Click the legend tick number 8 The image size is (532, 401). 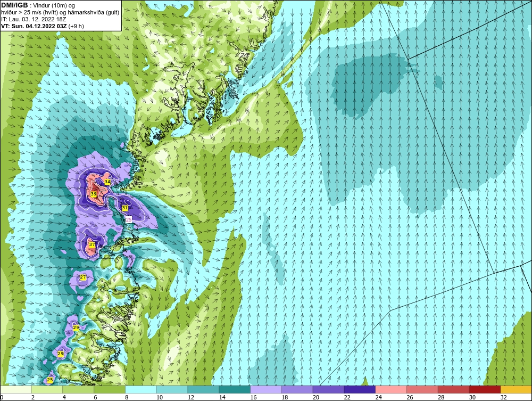127,397
